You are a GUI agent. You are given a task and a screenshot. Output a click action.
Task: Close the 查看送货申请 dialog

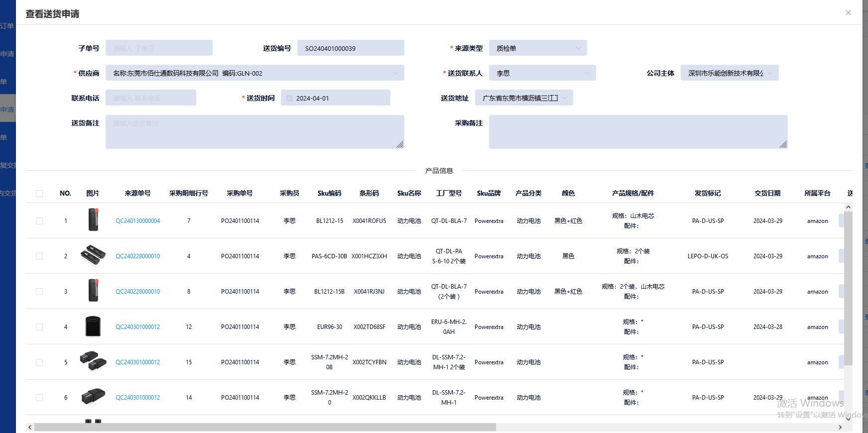[x=848, y=12]
